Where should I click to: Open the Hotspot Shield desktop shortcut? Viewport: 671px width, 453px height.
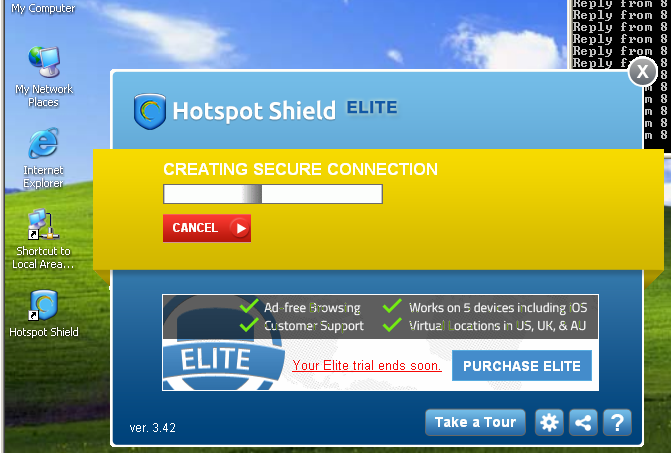point(44,314)
